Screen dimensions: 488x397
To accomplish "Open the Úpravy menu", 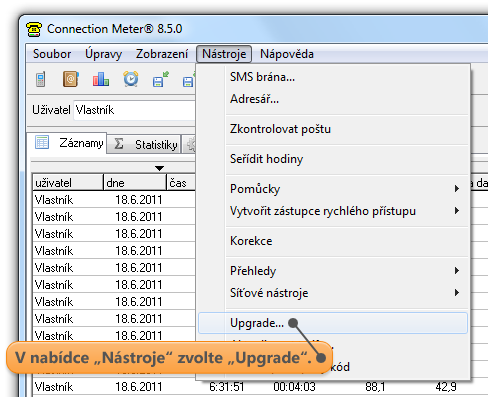I will 103,54.
